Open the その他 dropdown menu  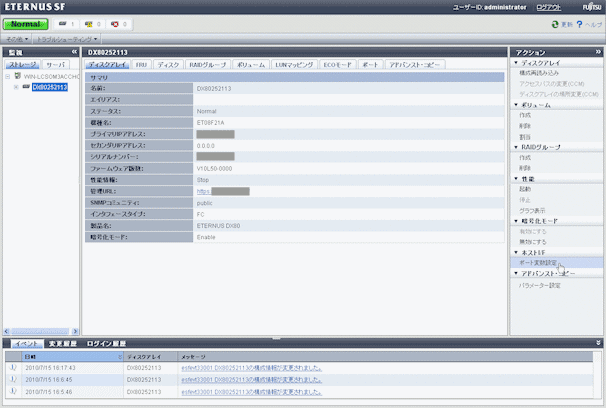pos(17,39)
